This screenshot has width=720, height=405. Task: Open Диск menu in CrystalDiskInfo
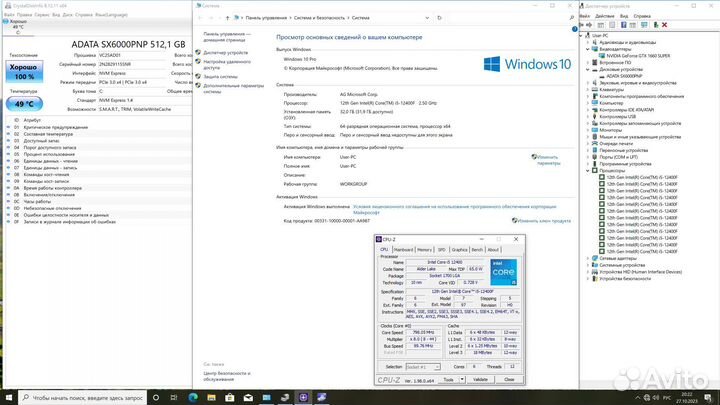click(x=68, y=15)
